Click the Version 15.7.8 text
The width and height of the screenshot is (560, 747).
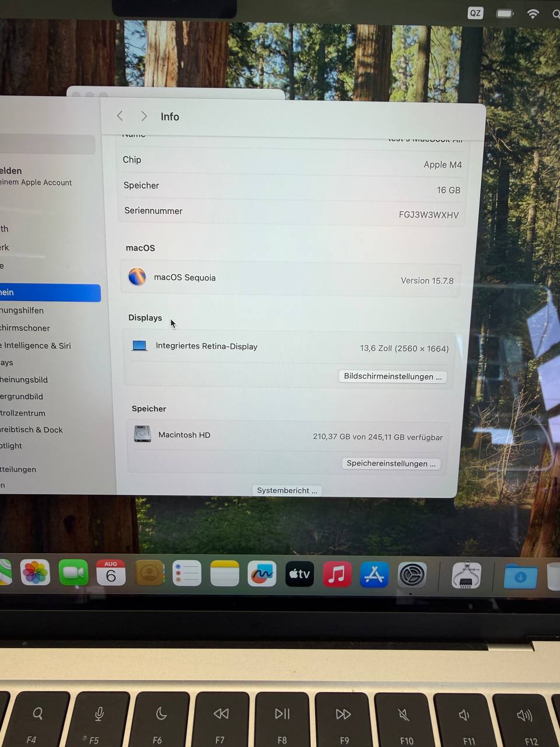[x=427, y=281]
